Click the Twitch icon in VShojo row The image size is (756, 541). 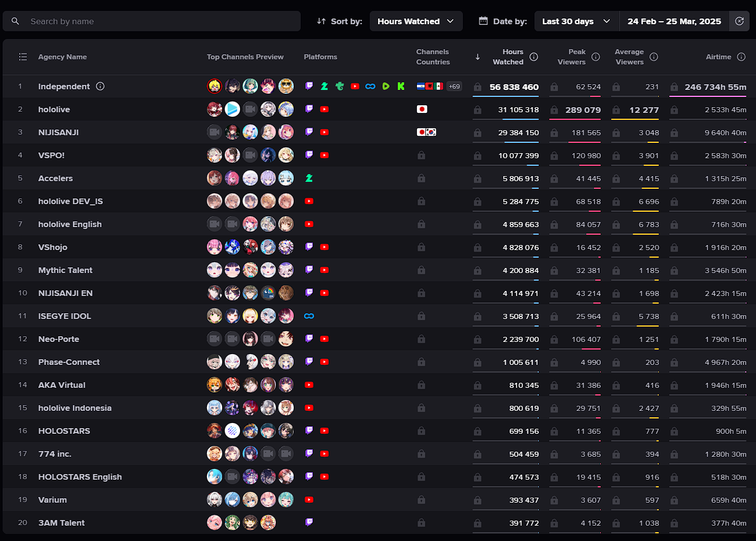click(309, 247)
